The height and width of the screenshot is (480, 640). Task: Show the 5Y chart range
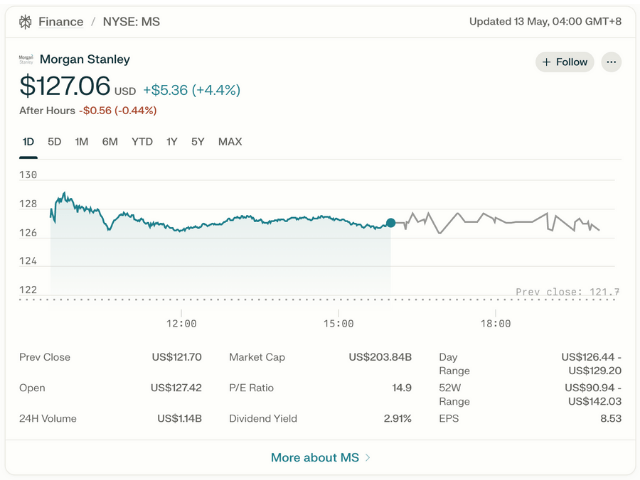[198, 142]
